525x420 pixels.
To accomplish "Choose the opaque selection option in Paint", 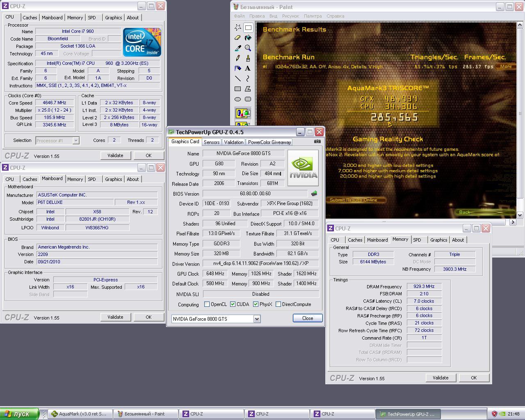I will tap(243, 113).
